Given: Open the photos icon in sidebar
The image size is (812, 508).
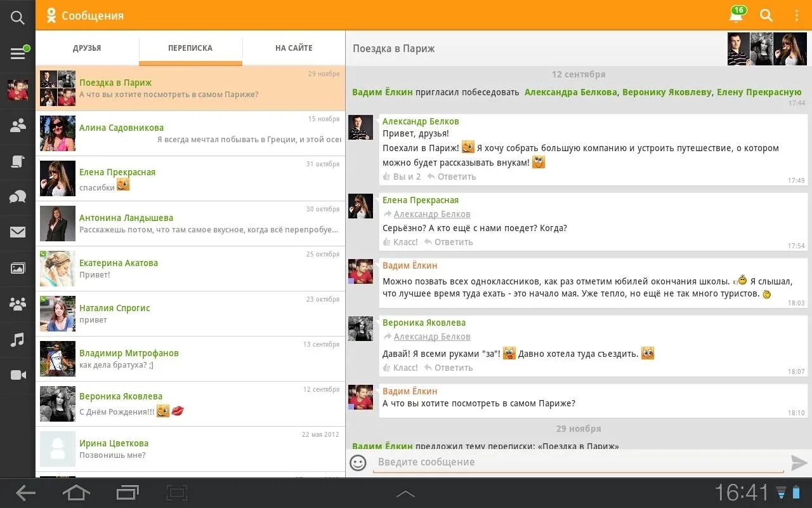Looking at the screenshot, I should (18, 268).
